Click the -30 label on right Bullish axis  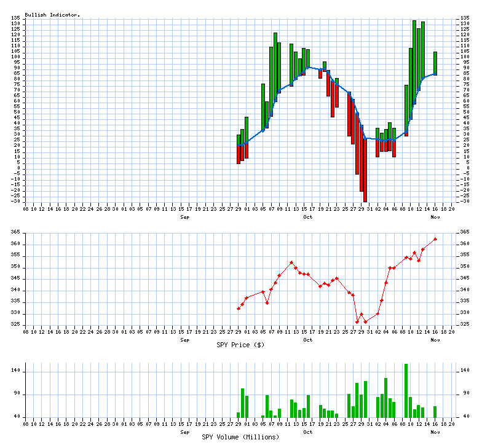[465, 201]
